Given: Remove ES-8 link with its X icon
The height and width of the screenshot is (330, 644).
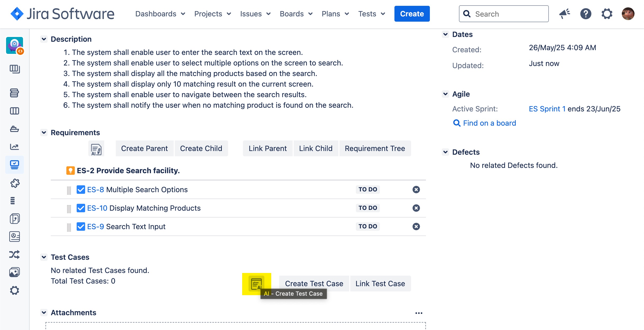Looking at the screenshot, I should click(416, 190).
